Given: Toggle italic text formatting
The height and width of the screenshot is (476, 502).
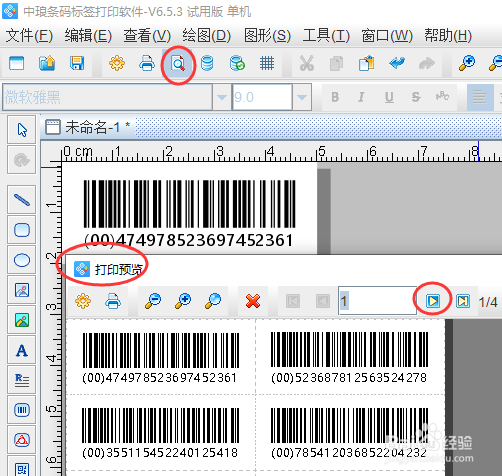Looking at the screenshot, I should pyautogui.click(x=361, y=97).
